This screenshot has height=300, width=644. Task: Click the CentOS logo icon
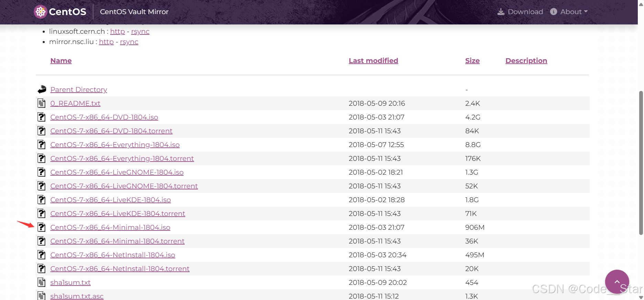(x=41, y=12)
